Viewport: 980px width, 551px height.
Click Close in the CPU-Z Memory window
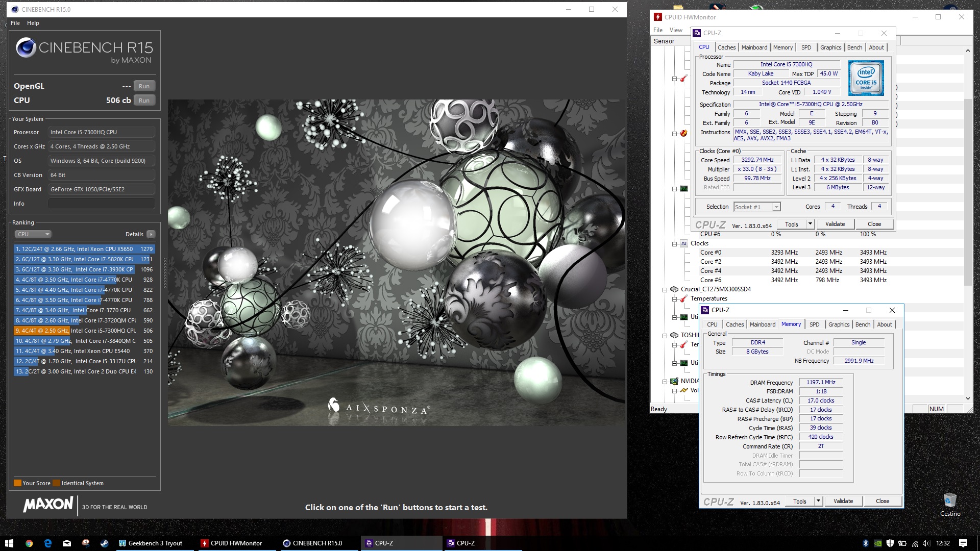883,501
